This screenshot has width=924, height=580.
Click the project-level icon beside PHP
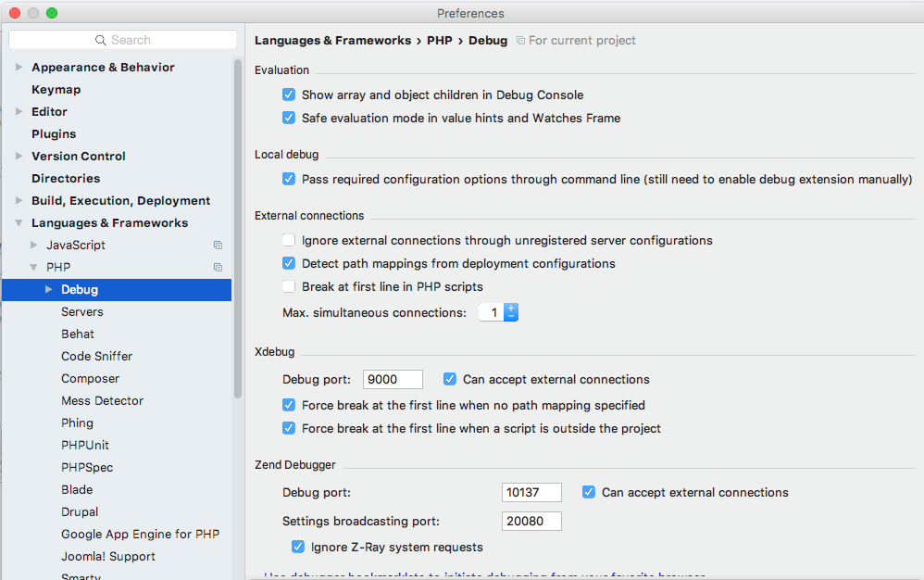(x=218, y=268)
